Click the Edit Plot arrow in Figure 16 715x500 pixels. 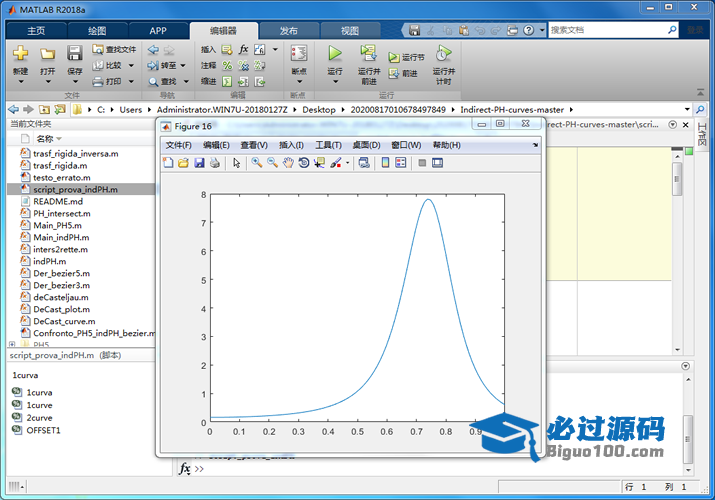coord(236,163)
